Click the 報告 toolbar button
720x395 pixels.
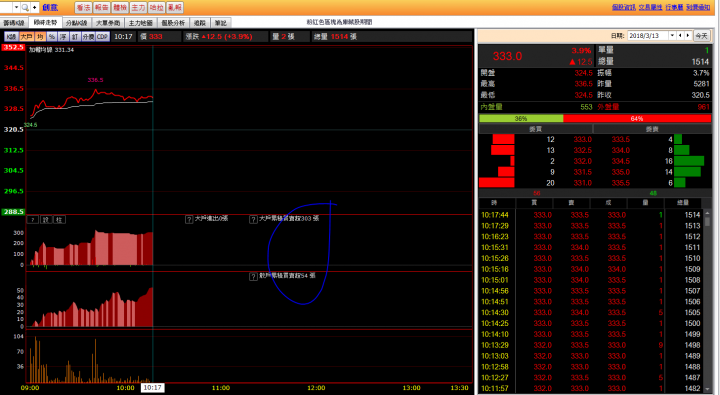point(101,7)
